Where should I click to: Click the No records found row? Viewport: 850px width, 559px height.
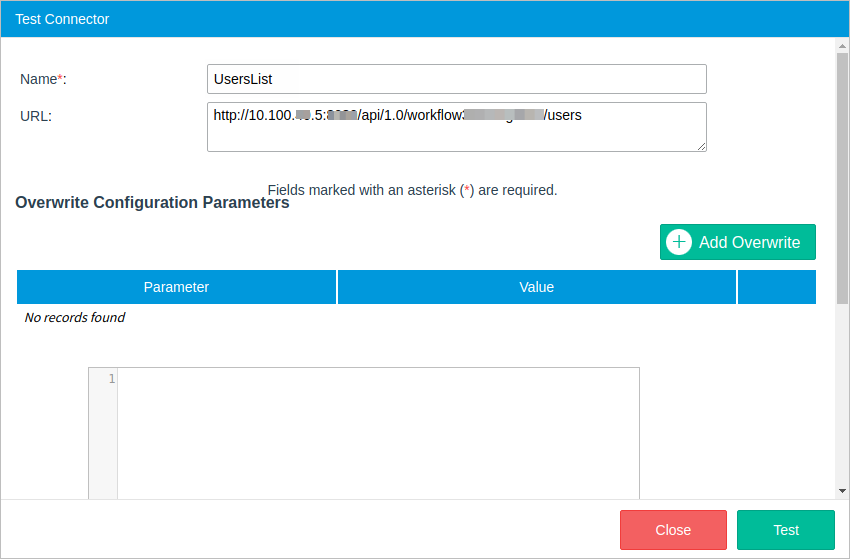pos(75,318)
